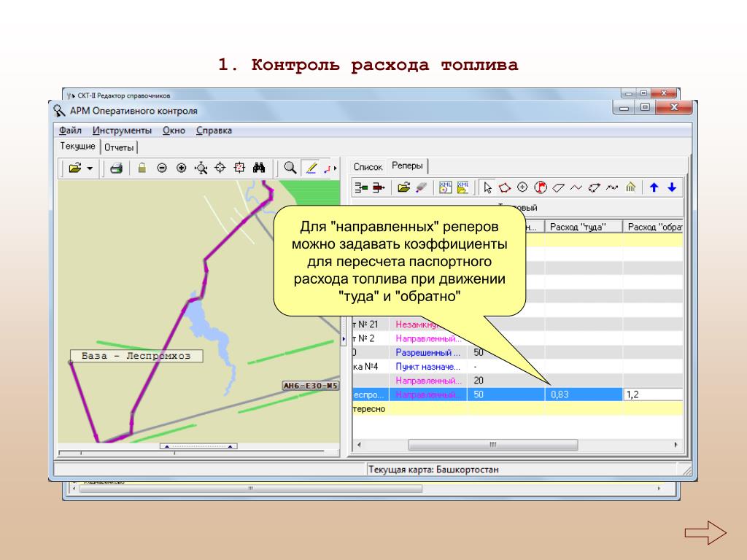This screenshot has width=747, height=560.
Task: Open the Инструменты menu
Action: (122, 131)
